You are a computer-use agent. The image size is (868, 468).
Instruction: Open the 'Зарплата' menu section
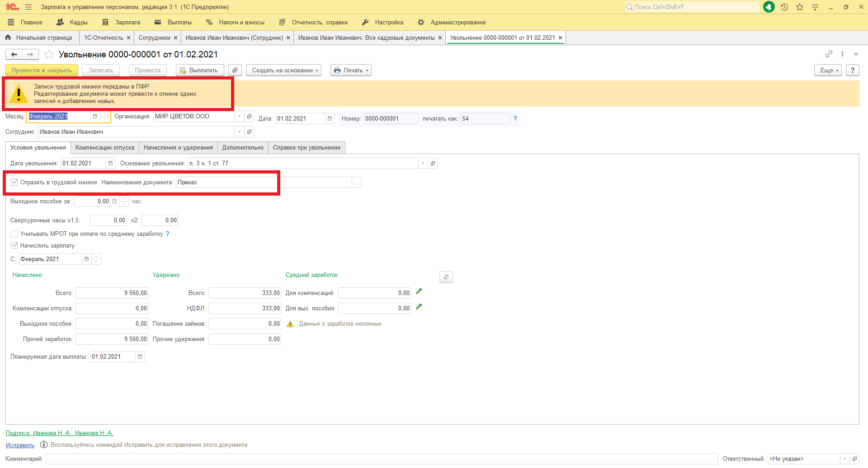[x=122, y=23]
